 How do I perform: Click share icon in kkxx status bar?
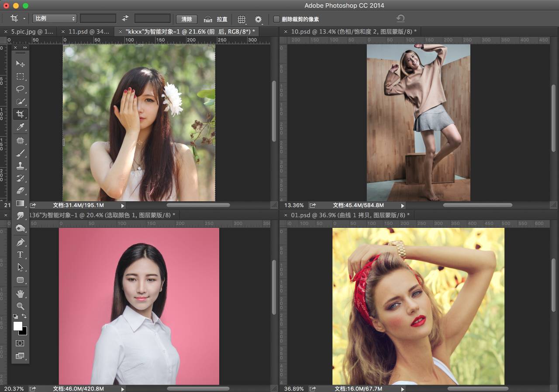[33, 205]
